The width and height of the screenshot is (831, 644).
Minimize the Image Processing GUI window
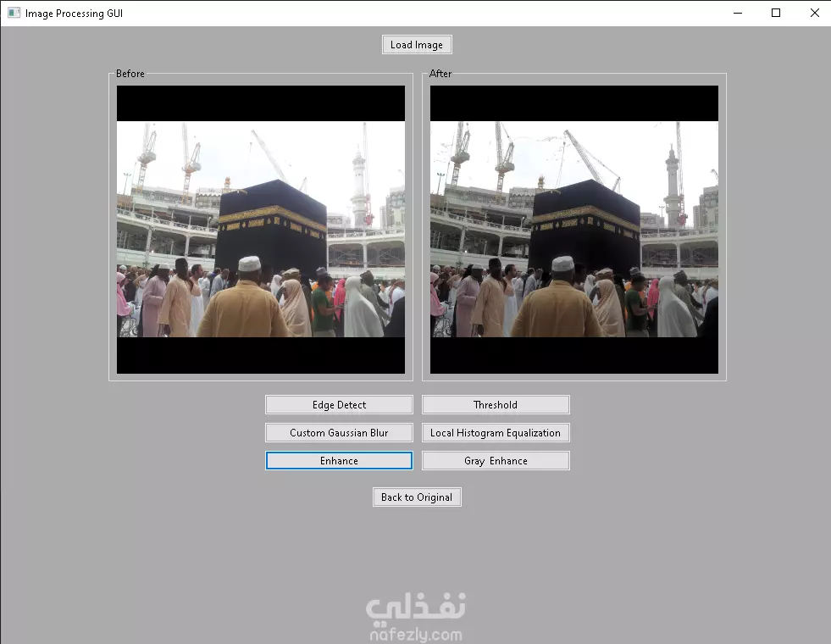point(738,13)
